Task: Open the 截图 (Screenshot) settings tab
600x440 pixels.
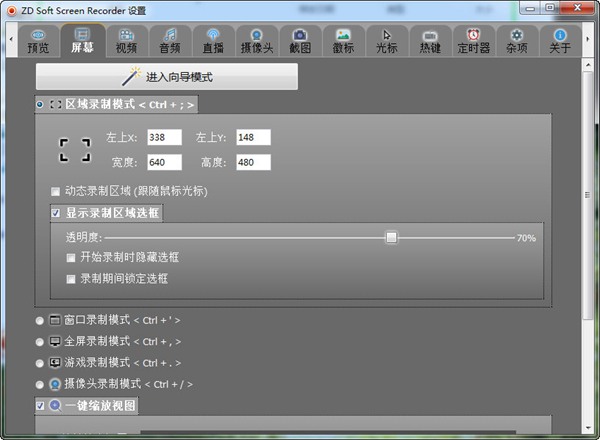Action: coord(299,40)
